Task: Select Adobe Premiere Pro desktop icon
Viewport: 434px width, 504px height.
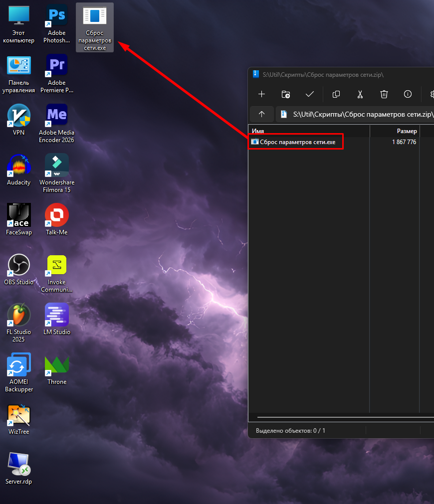Action: tap(57, 74)
